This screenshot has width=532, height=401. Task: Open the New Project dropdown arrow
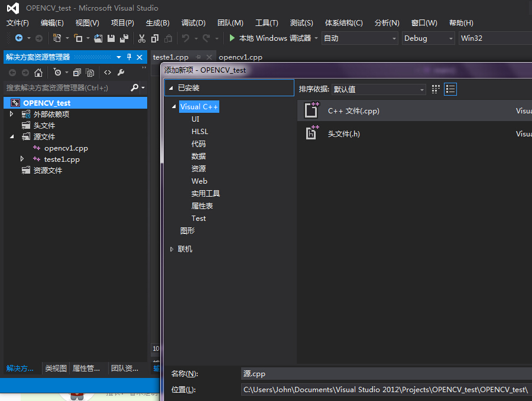click(67, 38)
